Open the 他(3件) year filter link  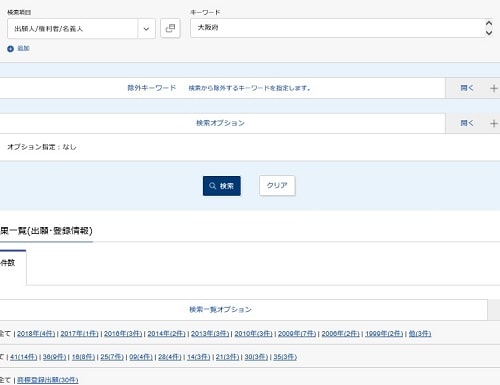click(420, 334)
